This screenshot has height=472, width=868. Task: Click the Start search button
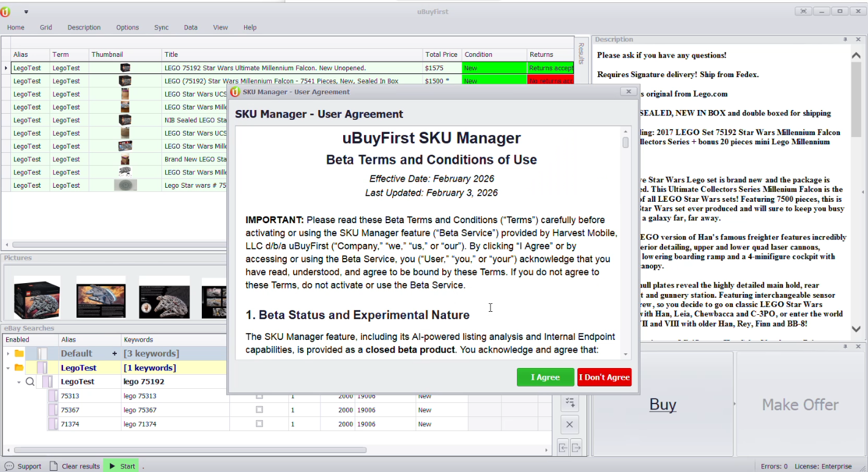coord(122,466)
